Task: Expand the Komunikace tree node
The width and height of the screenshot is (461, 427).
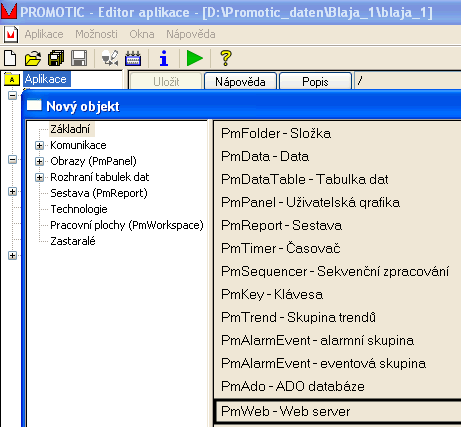Action: (x=39, y=145)
